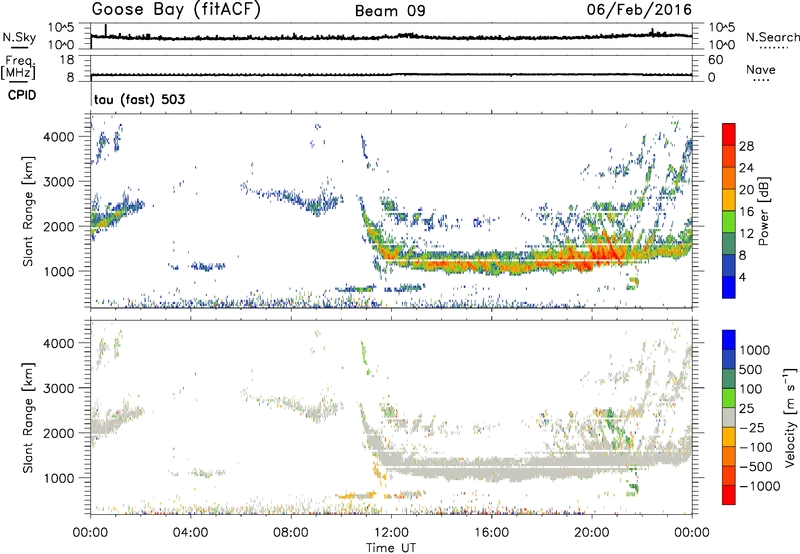The height and width of the screenshot is (554, 800).
Task: Click the power panel 'Slant Range [km]' label
Action: (x=28, y=211)
